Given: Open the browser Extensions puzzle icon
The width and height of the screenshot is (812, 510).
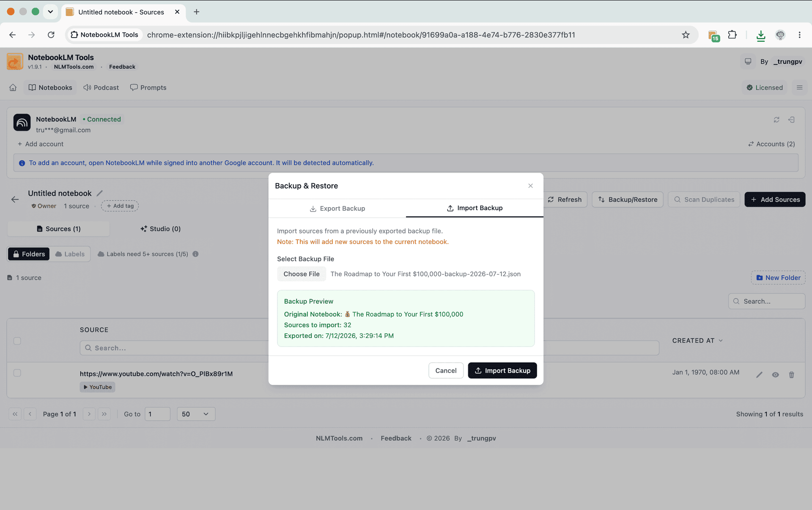Looking at the screenshot, I should (732, 35).
